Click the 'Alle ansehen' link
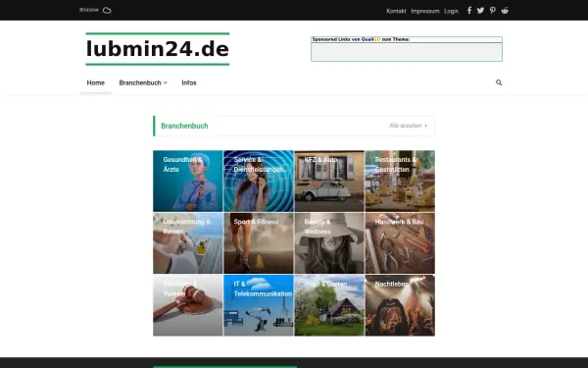The height and width of the screenshot is (368, 588). pos(408,126)
